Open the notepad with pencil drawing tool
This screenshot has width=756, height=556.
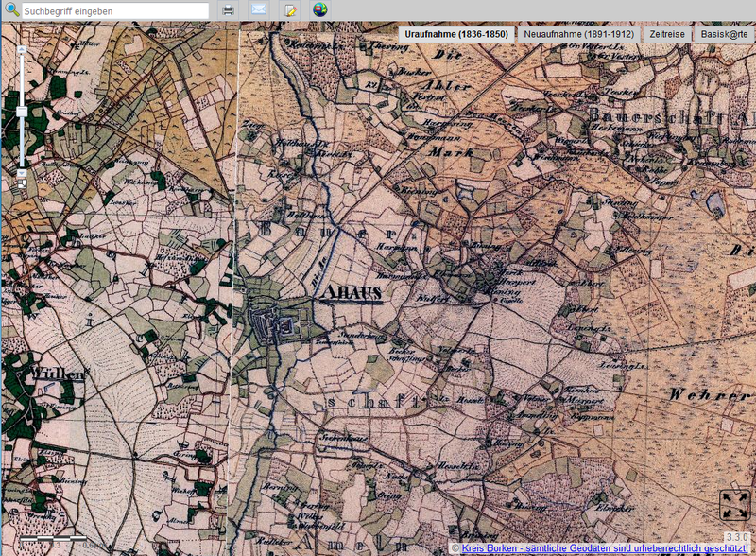pyautogui.click(x=290, y=10)
